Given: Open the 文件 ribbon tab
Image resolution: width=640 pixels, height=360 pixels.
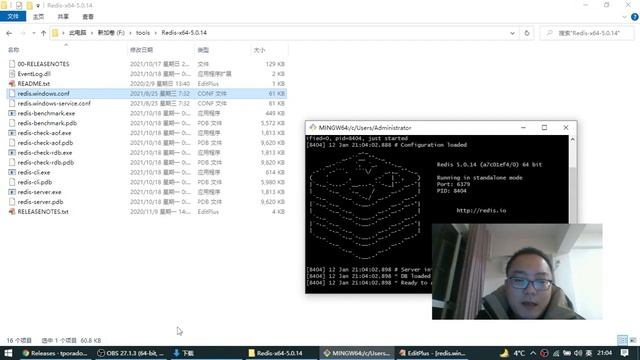Looking at the screenshot, I should click(13, 16).
